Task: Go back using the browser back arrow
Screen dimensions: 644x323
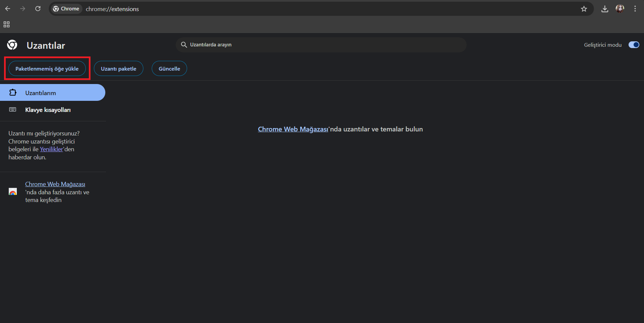Action: (x=8, y=9)
